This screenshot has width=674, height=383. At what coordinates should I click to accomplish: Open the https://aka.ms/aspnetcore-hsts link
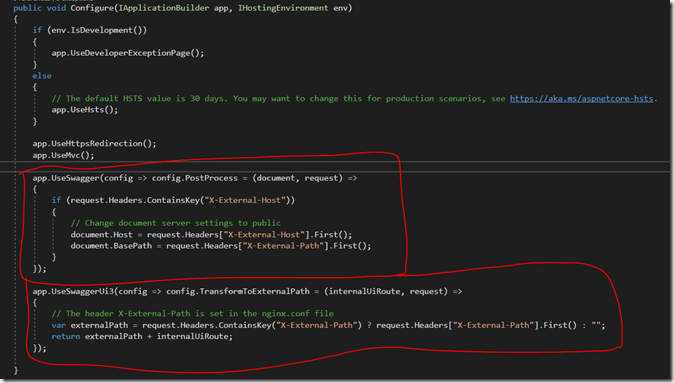(x=581, y=98)
